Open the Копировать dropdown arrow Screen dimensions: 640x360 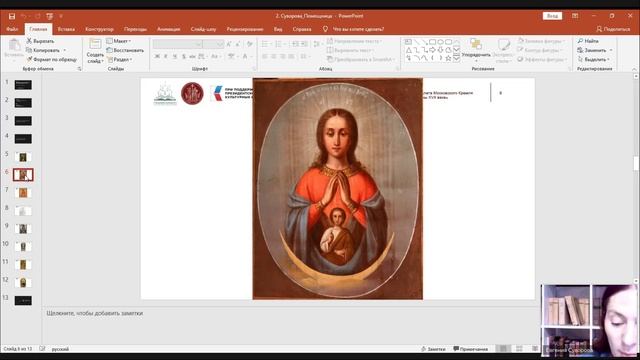coord(64,50)
